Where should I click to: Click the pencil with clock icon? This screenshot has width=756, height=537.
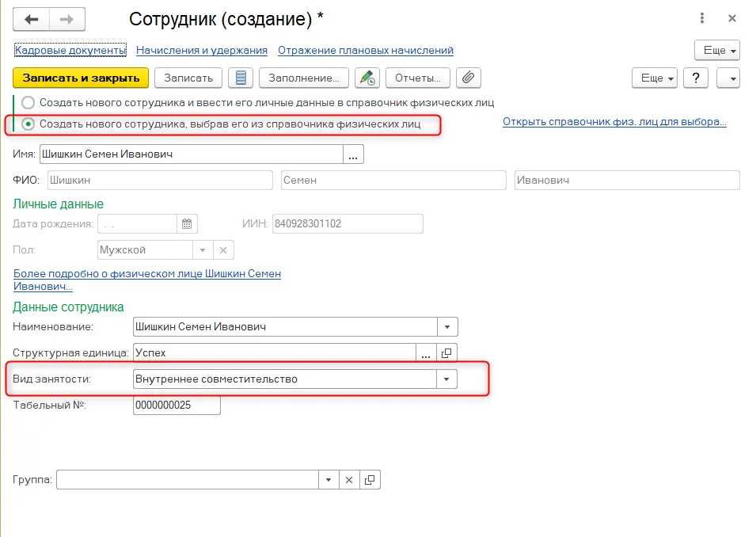click(x=367, y=78)
